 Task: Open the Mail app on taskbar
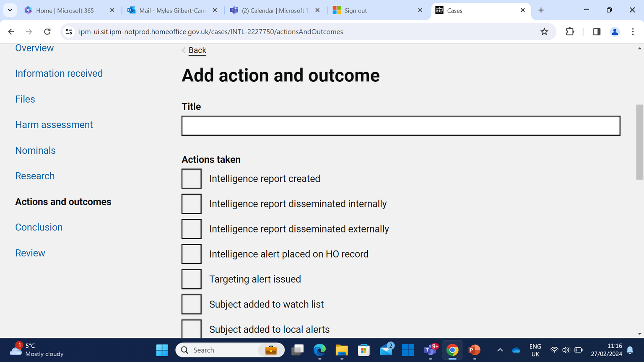[x=386, y=350]
